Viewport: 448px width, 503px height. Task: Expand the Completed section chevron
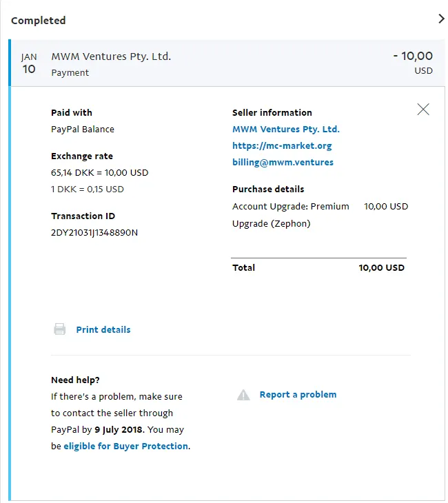(x=441, y=19)
